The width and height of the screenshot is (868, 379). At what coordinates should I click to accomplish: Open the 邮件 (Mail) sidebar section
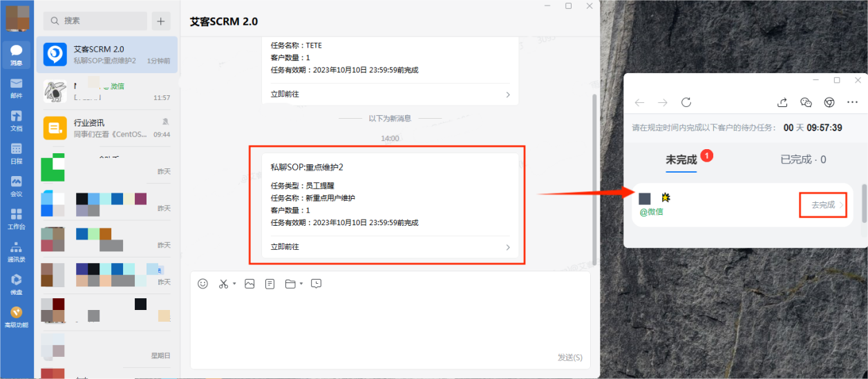point(17,87)
